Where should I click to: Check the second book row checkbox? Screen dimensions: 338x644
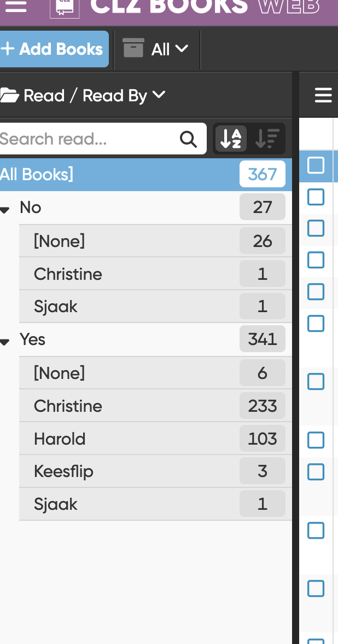(316, 228)
